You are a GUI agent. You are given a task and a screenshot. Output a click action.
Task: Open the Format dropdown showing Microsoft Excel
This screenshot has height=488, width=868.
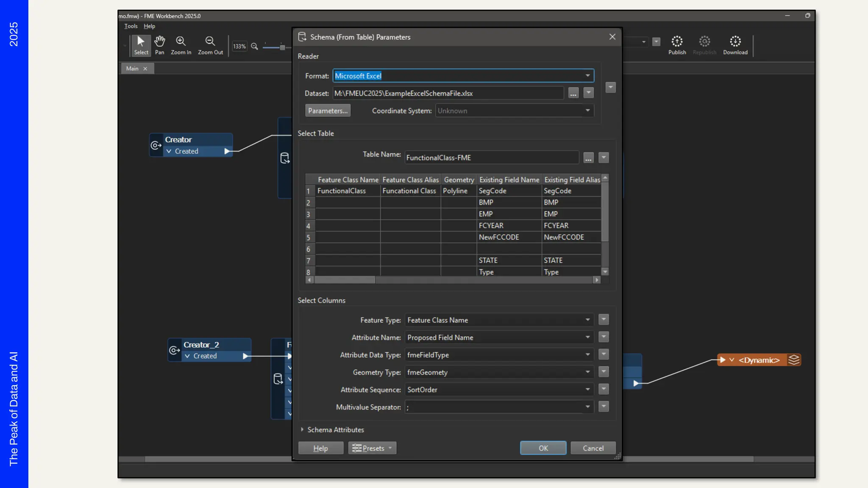(x=587, y=76)
